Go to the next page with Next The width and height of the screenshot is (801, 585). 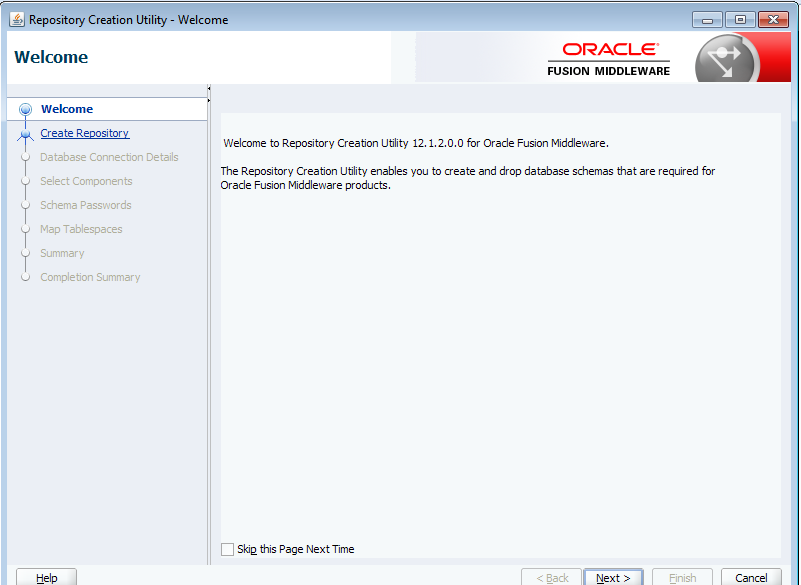[614, 577]
